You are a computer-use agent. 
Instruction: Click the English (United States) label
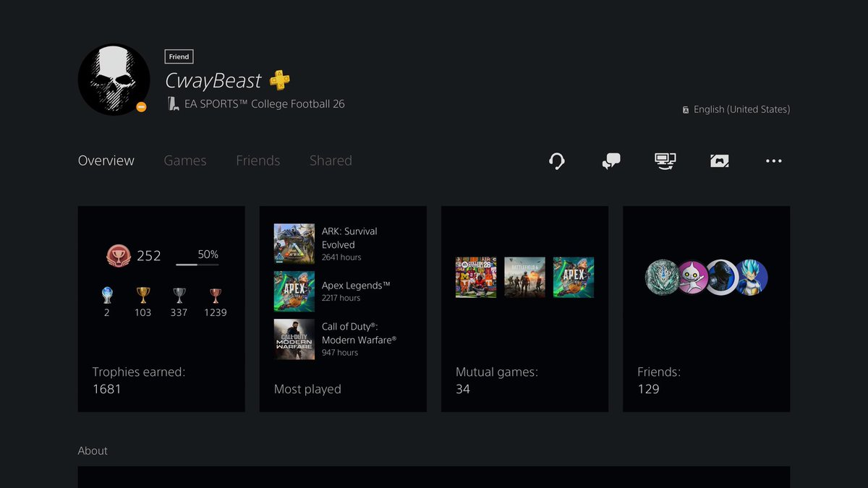pos(741,110)
